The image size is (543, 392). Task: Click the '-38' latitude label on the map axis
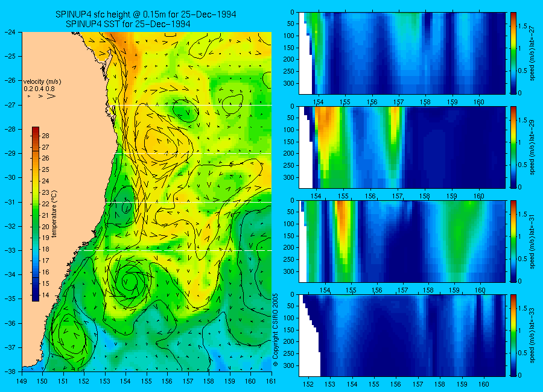(10, 371)
